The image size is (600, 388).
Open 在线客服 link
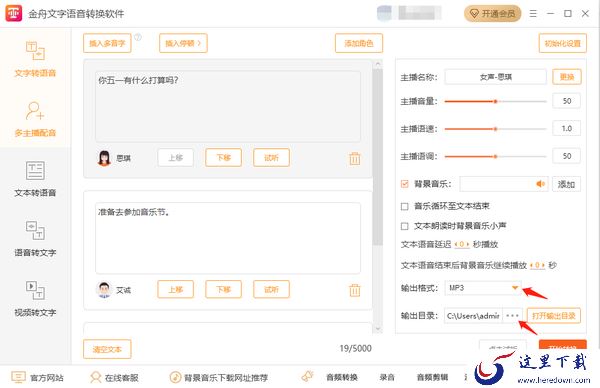pyautogui.click(x=114, y=378)
